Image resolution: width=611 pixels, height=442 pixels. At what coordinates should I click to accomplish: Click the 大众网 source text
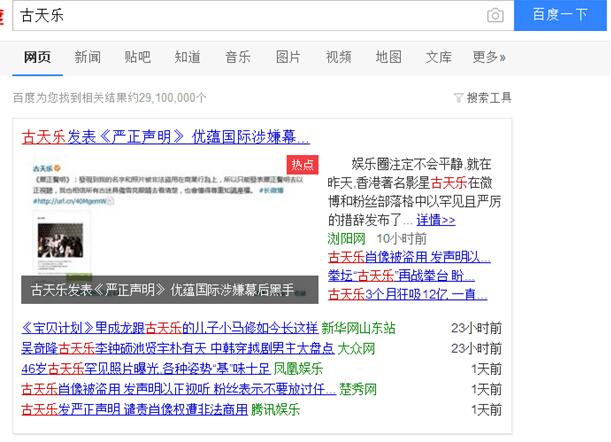pos(356,348)
